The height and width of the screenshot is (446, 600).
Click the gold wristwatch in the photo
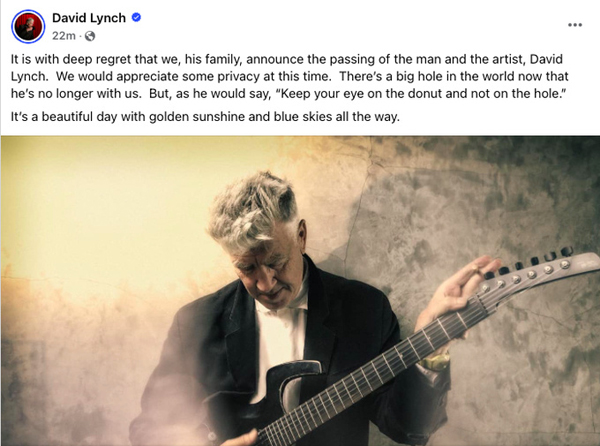coord(435,361)
